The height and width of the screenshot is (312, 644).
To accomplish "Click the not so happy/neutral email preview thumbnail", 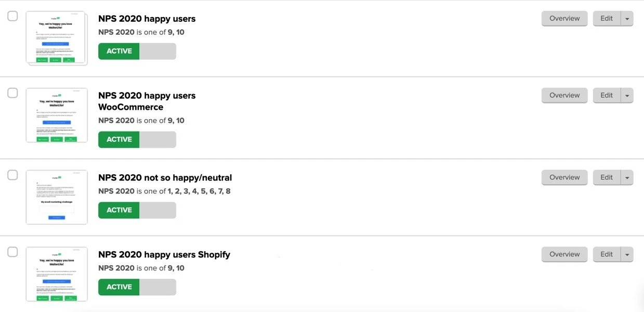I will (56, 197).
